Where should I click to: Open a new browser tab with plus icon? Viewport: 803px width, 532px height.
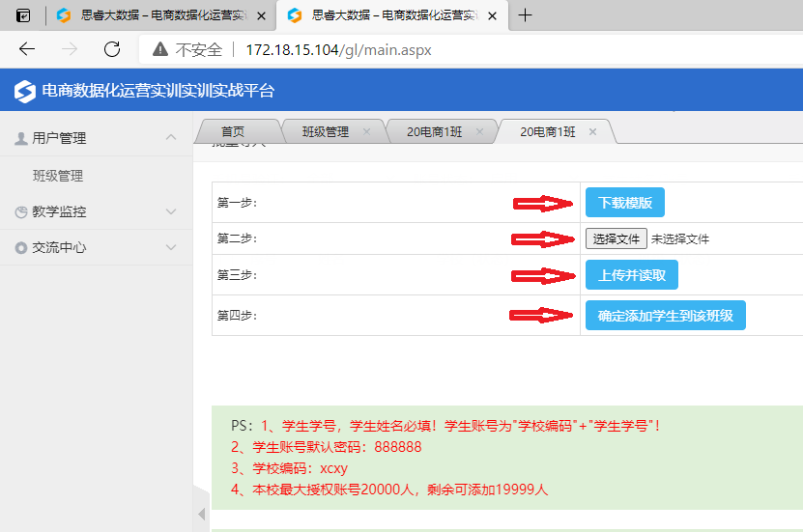coord(526,15)
